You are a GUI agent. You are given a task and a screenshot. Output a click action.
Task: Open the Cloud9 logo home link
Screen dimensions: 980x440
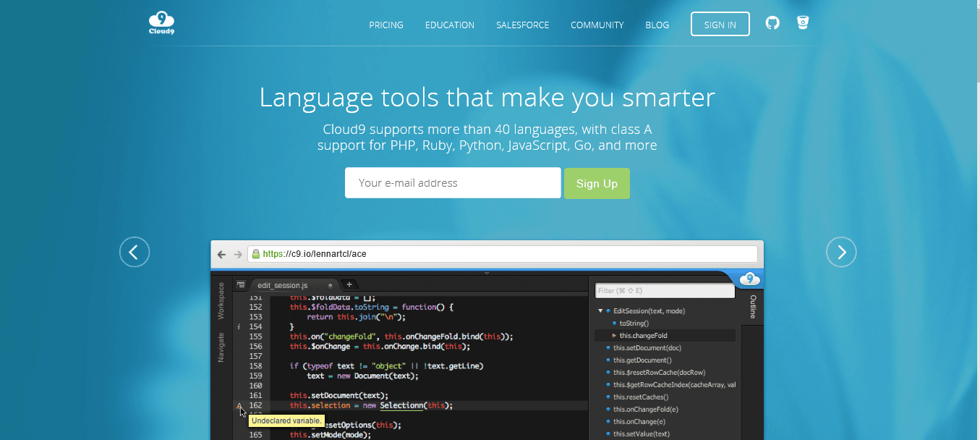(x=161, y=24)
